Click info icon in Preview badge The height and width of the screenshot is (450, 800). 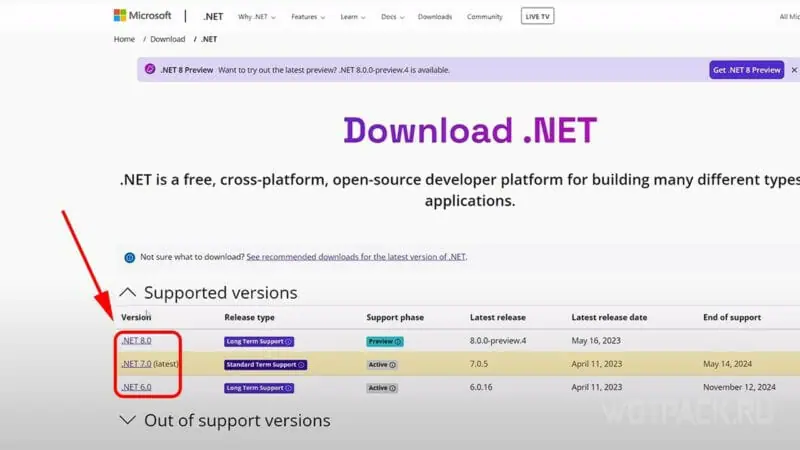click(x=398, y=342)
